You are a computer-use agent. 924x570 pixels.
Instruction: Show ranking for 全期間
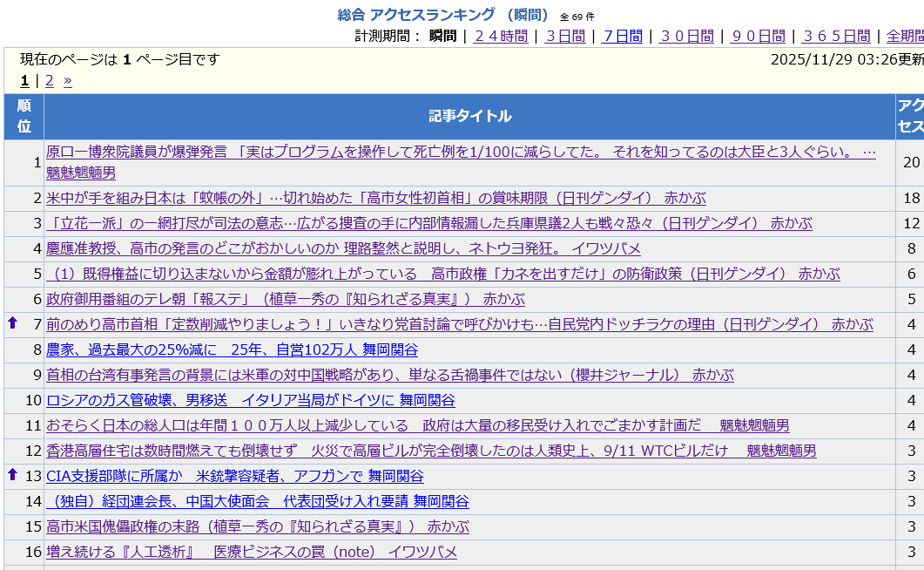[x=905, y=36]
